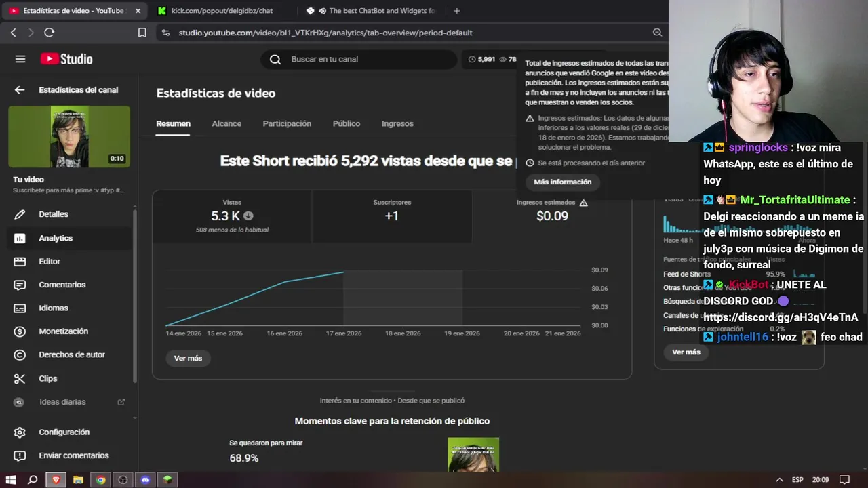Open Brave browser from taskbar
Screen dimensions: 868x488
point(56,480)
